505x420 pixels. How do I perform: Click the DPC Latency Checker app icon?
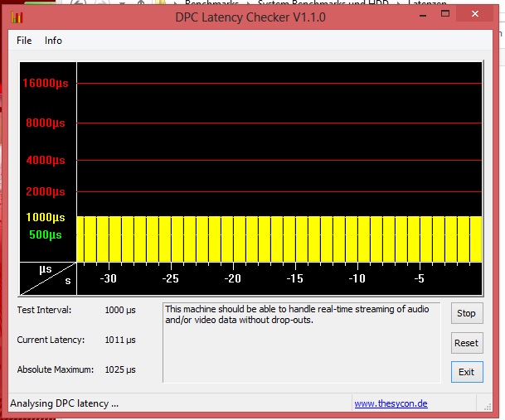(x=17, y=17)
